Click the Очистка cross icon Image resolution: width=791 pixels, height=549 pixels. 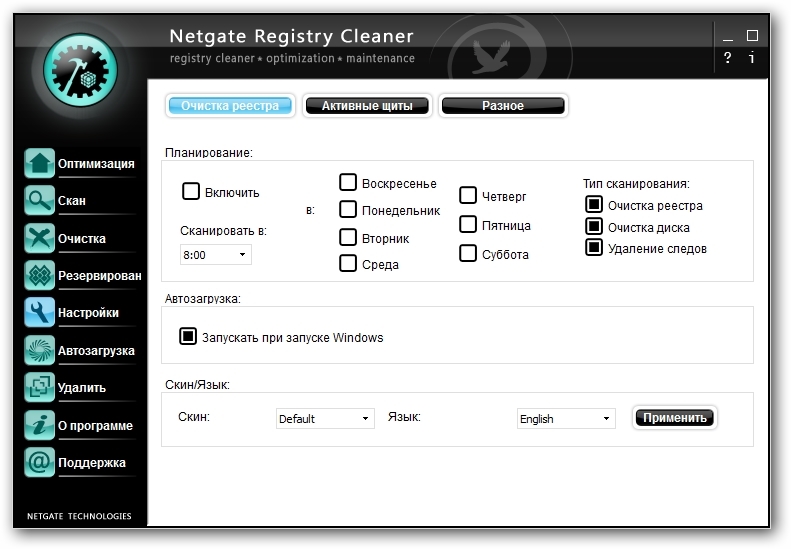39,239
